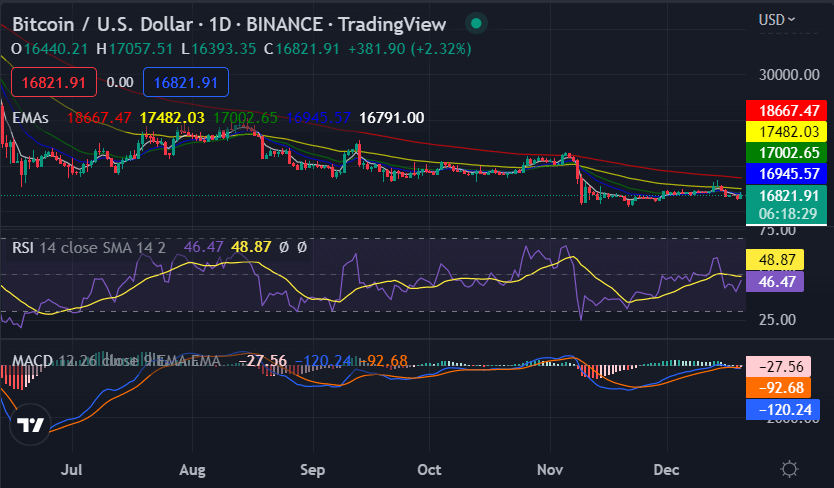Select the RSI indicator legend label
The image size is (834, 488).
23,247
